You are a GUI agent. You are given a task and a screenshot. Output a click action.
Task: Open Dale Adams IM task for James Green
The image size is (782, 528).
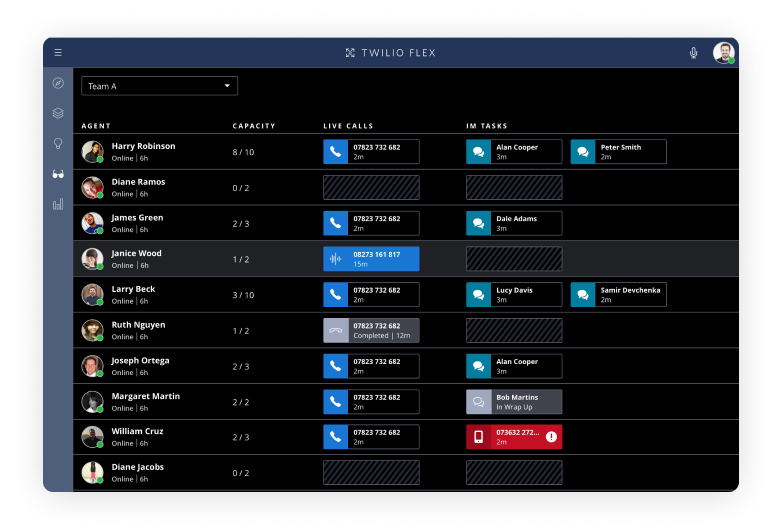click(514, 223)
